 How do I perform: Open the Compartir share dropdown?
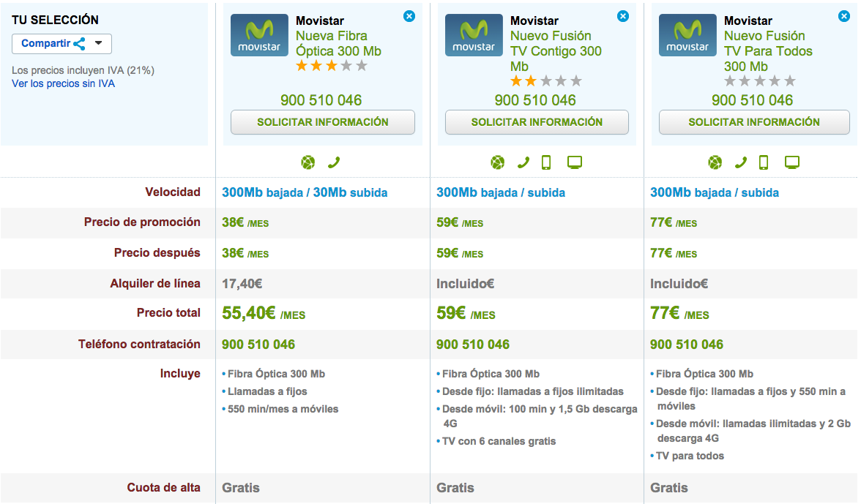tap(61, 44)
